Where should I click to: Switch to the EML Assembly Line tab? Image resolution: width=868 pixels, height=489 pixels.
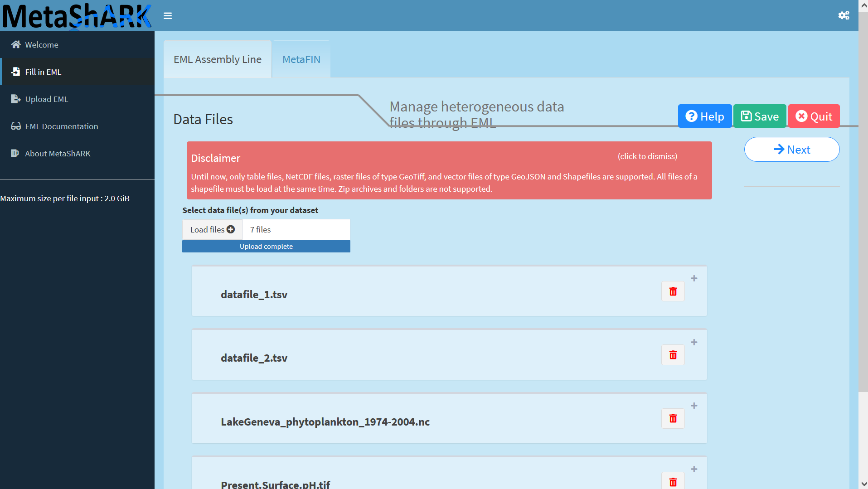click(x=218, y=59)
